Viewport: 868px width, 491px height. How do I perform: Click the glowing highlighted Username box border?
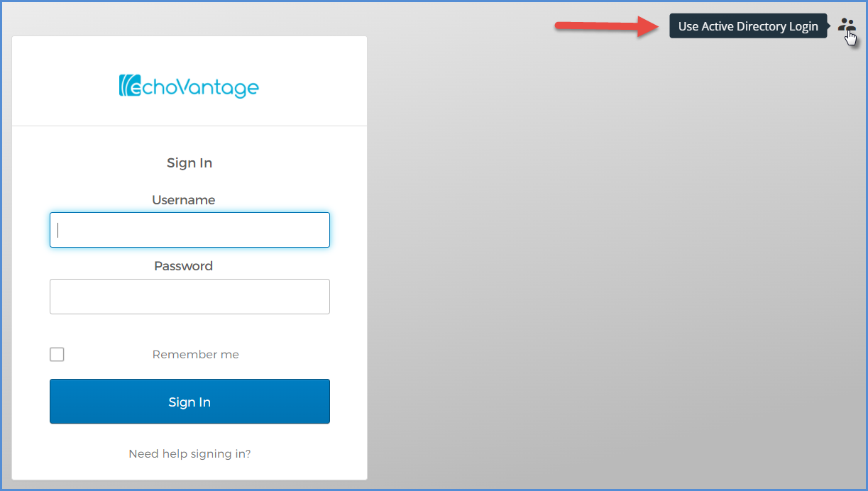pos(189,213)
